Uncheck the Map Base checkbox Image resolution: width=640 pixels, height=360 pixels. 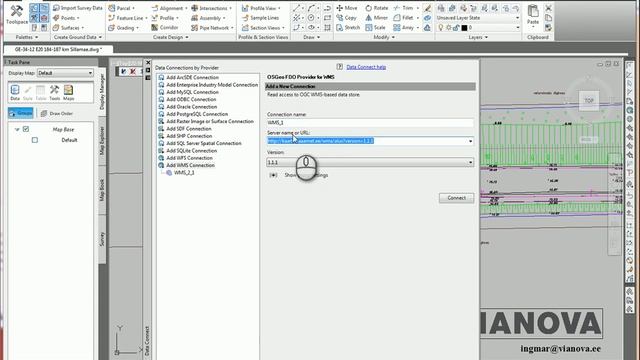[x=26, y=129]
